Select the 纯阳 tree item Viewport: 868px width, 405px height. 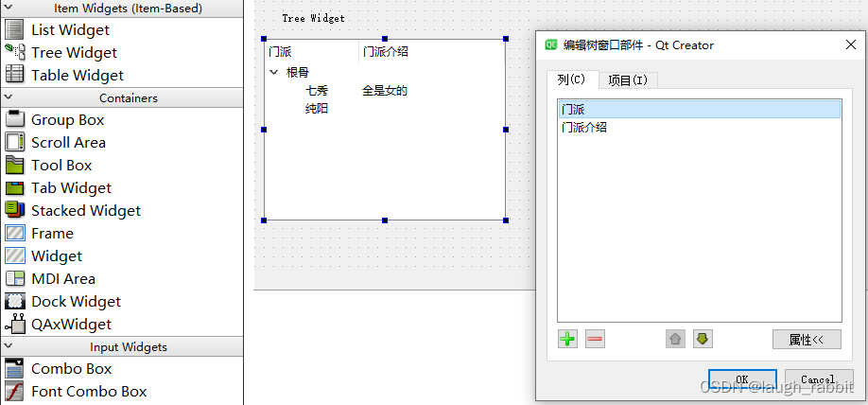(317, 109)
